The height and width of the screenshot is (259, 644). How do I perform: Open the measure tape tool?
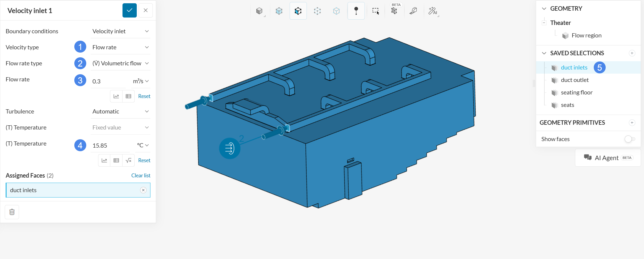coord(413,11)
